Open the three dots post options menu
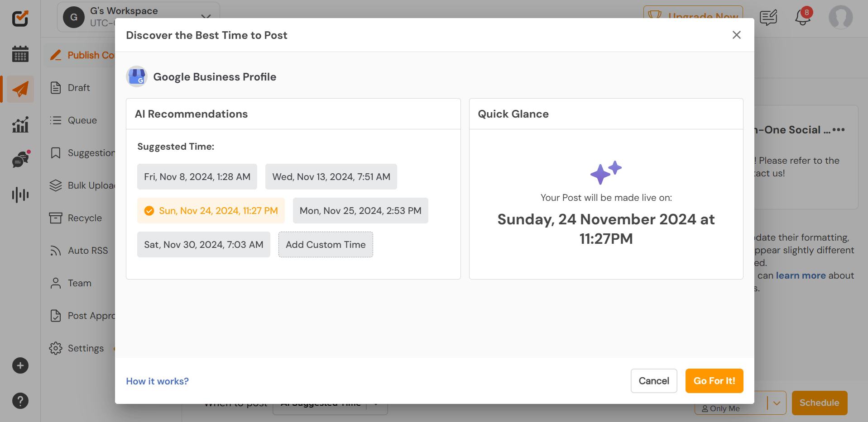 (839, 130)
